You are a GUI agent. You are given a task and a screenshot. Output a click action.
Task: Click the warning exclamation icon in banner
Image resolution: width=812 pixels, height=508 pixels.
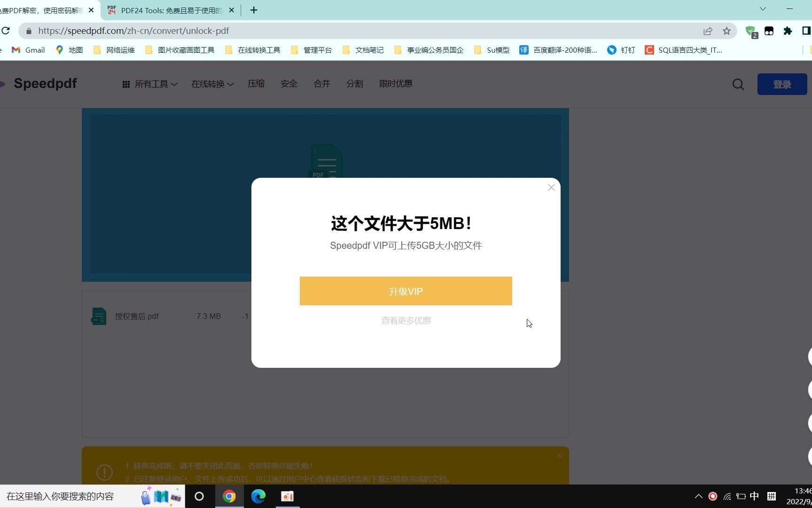pos(104,472)
